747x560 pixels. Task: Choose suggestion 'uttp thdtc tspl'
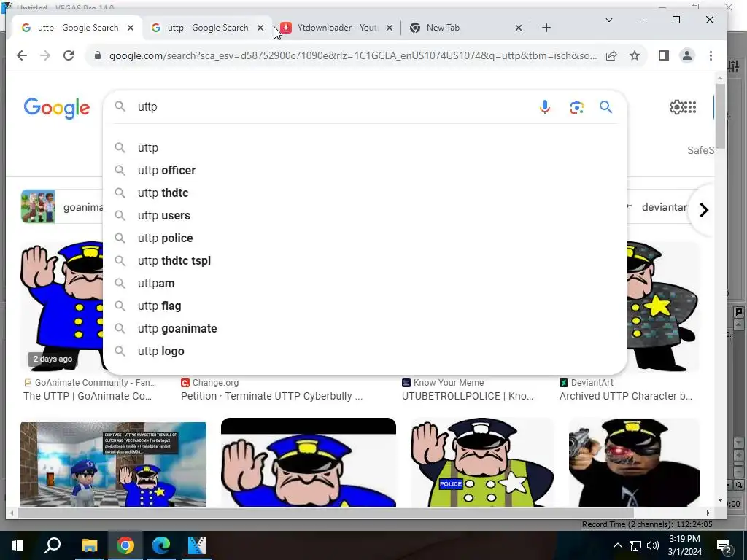click(365, 261)
